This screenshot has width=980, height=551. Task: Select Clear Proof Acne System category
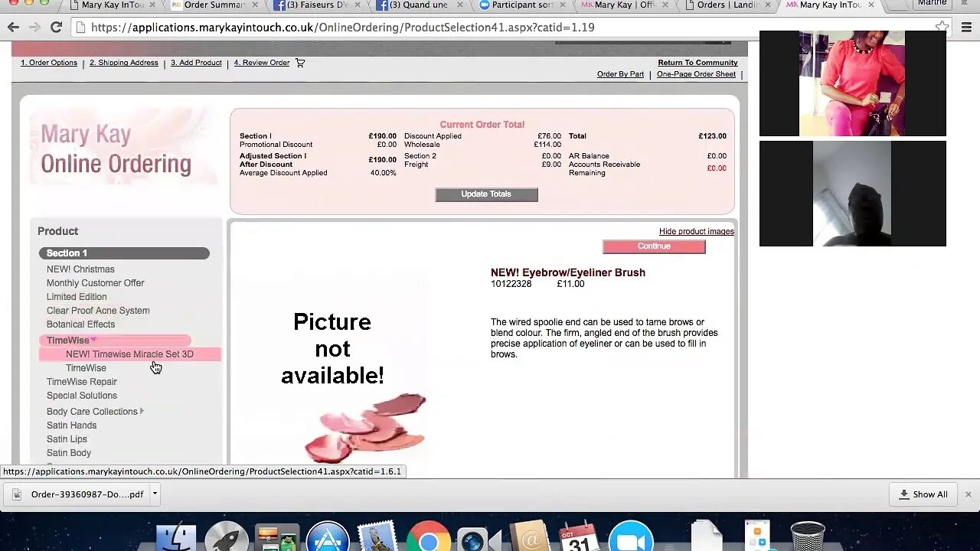(98, 311)
